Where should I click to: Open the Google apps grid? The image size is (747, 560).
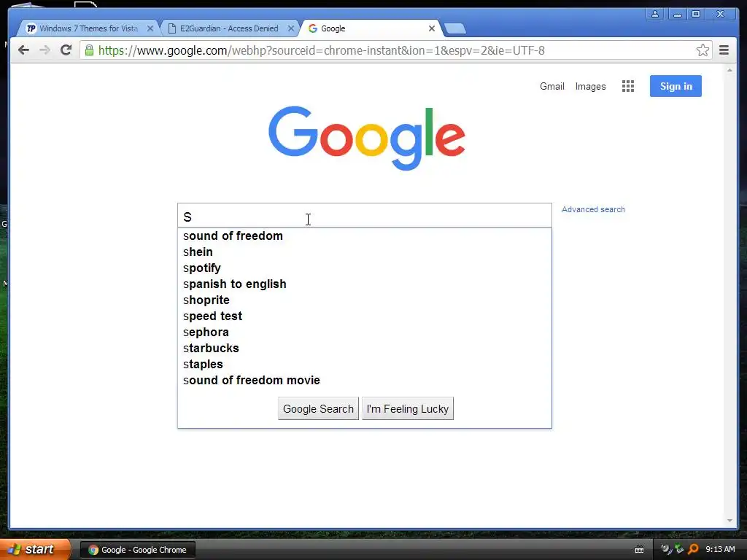coord(628,86)
